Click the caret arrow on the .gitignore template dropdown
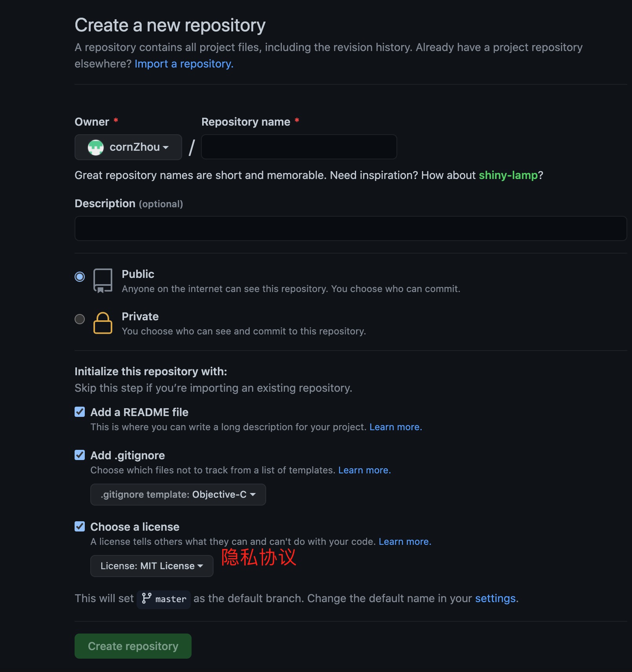Screen dimensions: 632x672 coord(253,495)
